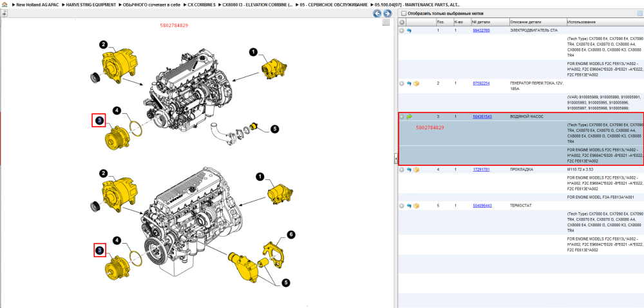Select callout 4 in upper engine diagram
Viewport: 644px width, 308px height.
tap(117, 111)
